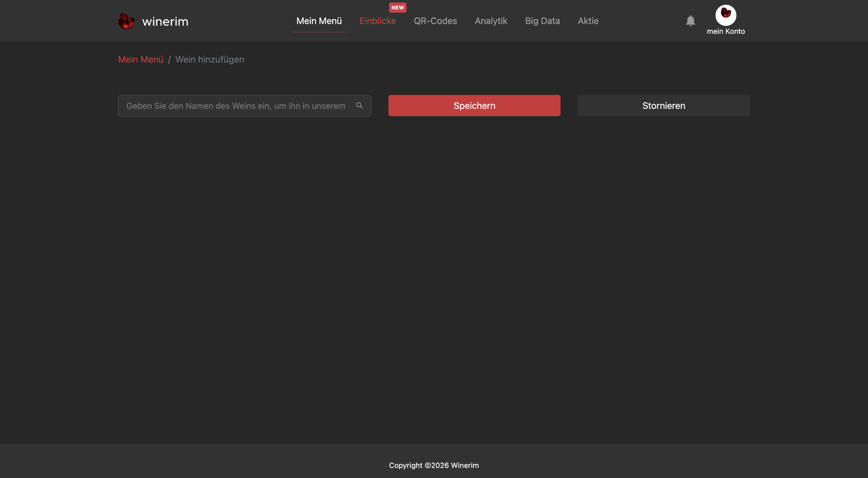Screen dimensions: 868x478
Task: Click the Winerim grape logo icon
Action: coord(126,21)
